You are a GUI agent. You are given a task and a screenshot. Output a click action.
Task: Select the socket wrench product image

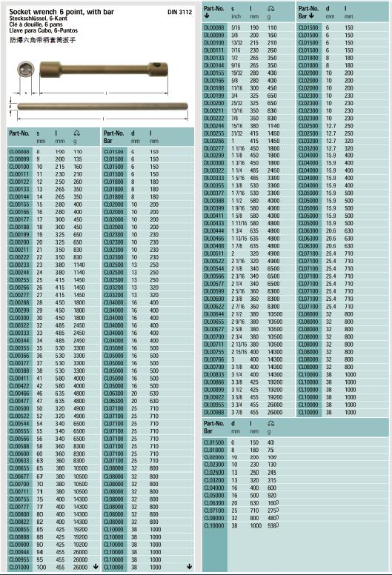click(104, 70)
